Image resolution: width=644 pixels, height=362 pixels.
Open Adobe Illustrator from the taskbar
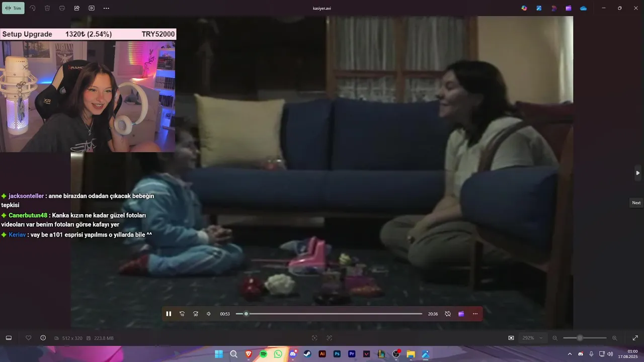coord(323,354)
